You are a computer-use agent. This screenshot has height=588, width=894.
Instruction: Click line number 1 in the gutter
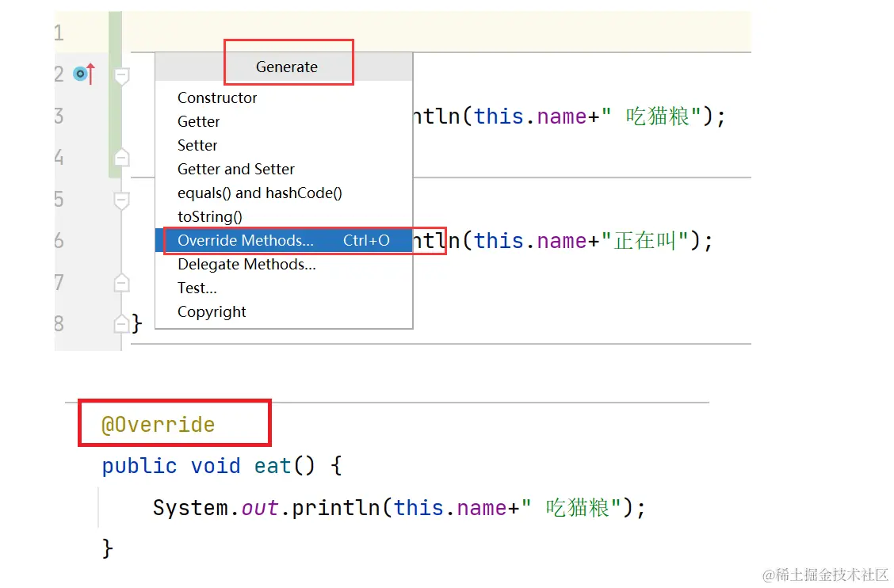(59, 32)
